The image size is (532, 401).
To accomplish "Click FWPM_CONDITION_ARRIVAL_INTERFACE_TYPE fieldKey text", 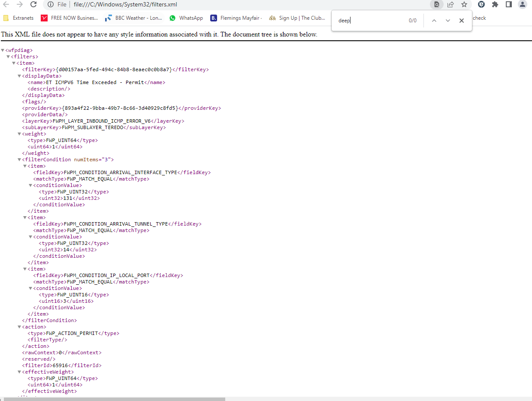I will [x=121, y=172].
